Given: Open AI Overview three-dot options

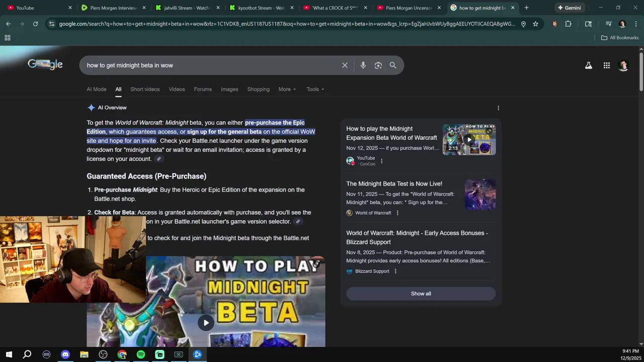Looking at the screenshot, I should click(x=498, y=108).
